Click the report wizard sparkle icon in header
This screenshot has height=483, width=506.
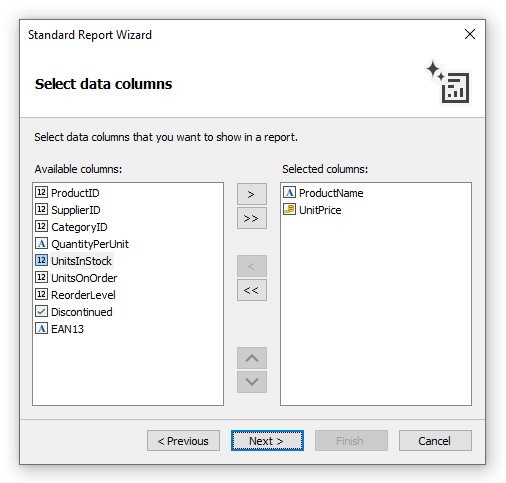(x=448, y=82)
